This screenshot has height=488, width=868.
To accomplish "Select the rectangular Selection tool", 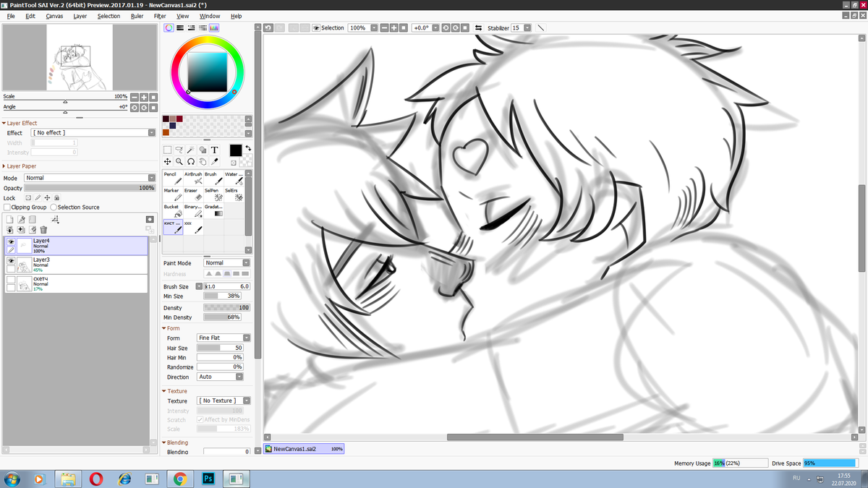I will 167,150.
